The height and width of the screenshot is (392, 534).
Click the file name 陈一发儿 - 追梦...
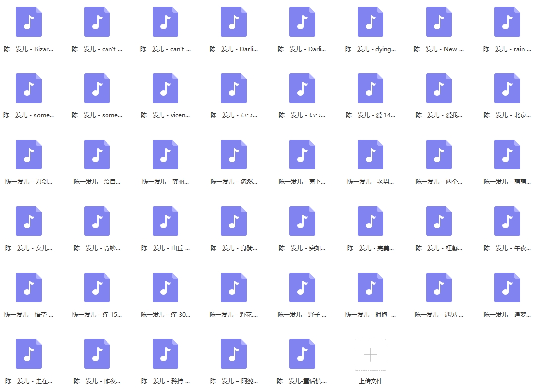[x=507, y=315]
